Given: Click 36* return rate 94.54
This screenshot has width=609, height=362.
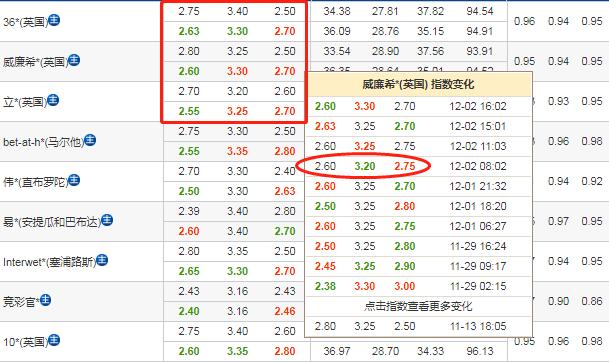Looking at the screenshot, I should coord(480,11).
